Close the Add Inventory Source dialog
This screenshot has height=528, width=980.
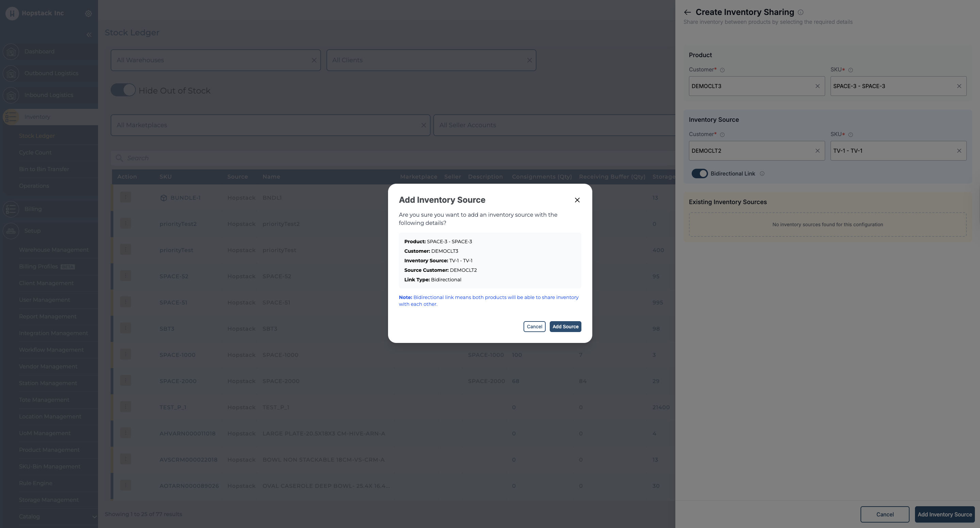(x=577, y=200)
